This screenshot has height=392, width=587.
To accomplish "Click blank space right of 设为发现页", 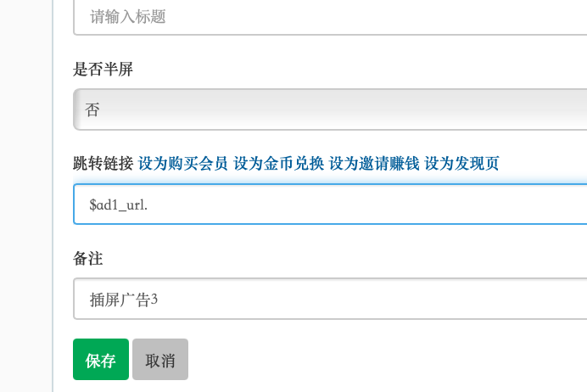I will pyautogui.click(x=551, y=164).
